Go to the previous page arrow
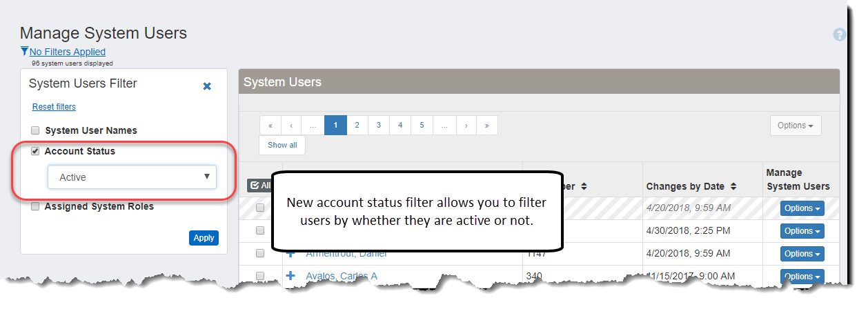Image resolution: width=868 pixels, height=309 pixels. (292, 126)
